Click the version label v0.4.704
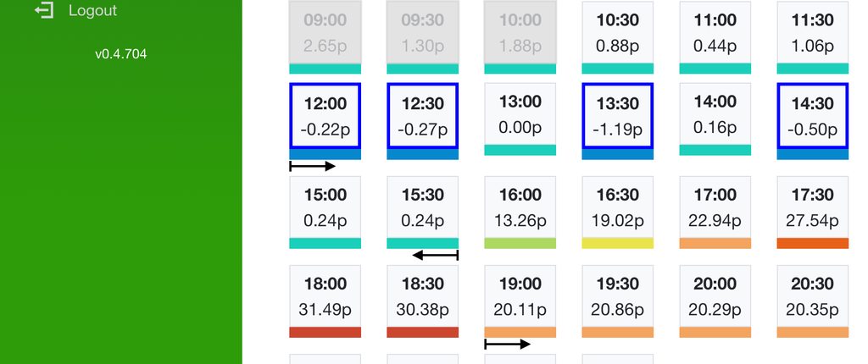Viewport: 868px width, 364px height. (121, 54)
